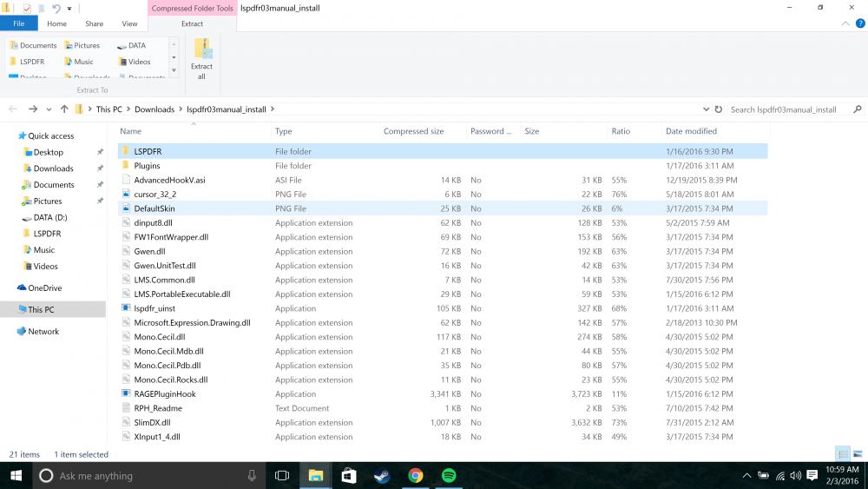The width and height of the screenshot is (868, 489).
Task: Switch to the Home ribbon tab
Action: click(56, 23)
